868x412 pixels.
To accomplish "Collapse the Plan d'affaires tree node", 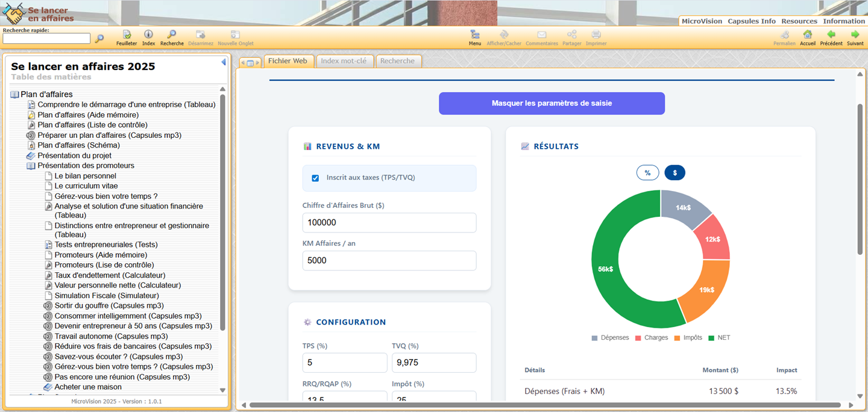I will point(15,95).
